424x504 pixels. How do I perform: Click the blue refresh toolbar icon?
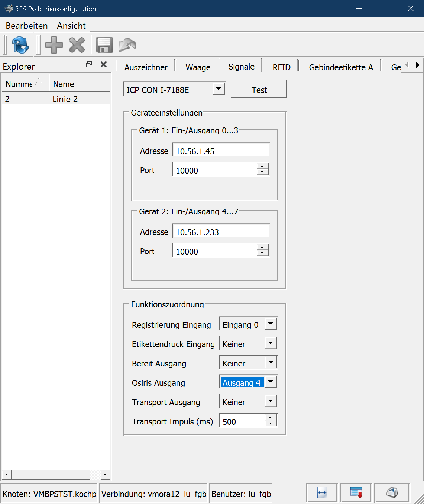tap(20, 45)
